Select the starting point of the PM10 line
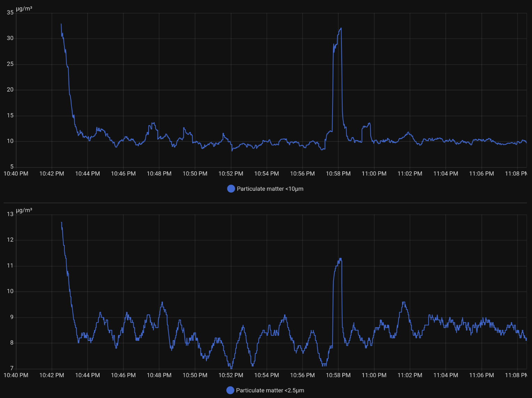Screen dimensions: 532x398 click(61, 24)
